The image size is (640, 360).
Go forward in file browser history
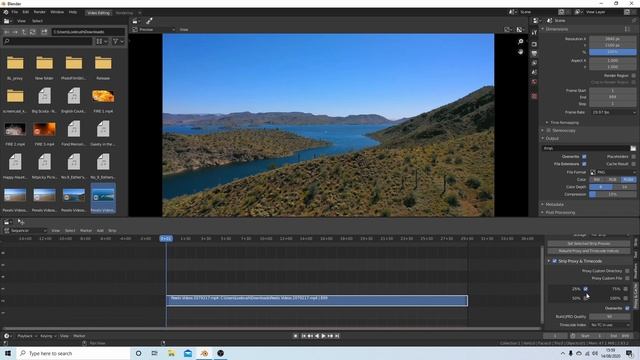15,31
